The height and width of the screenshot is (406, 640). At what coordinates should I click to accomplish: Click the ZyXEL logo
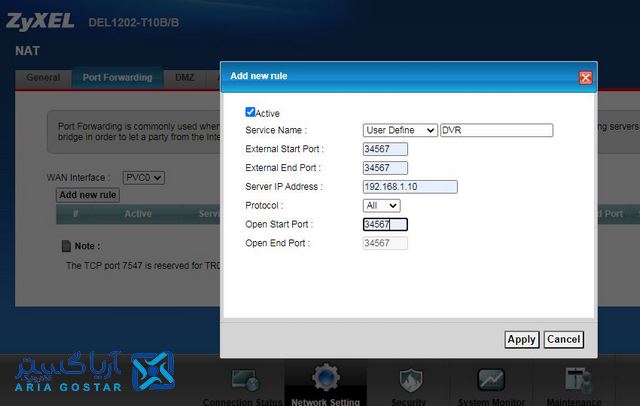tap(40, 22)
